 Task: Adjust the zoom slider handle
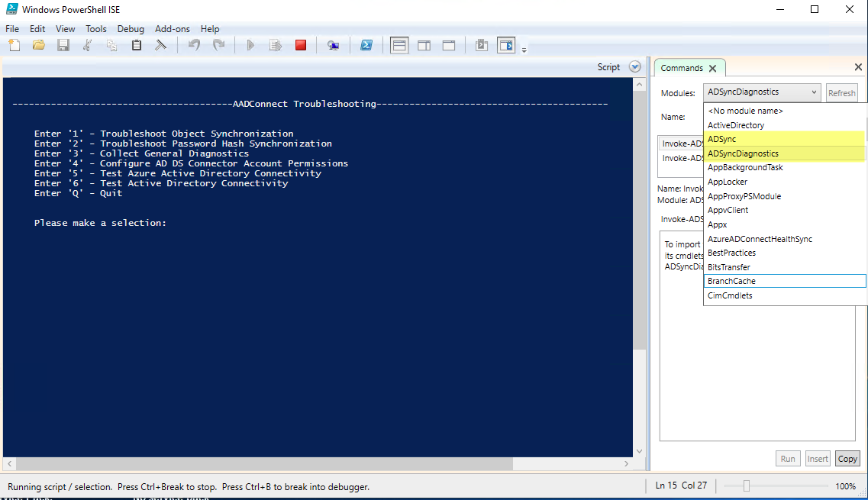point(746,485)
